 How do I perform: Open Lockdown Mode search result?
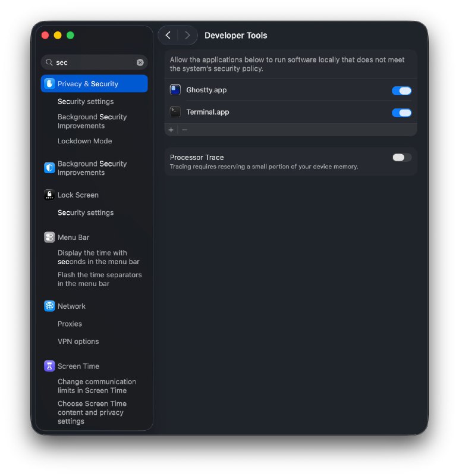[84, 142]
